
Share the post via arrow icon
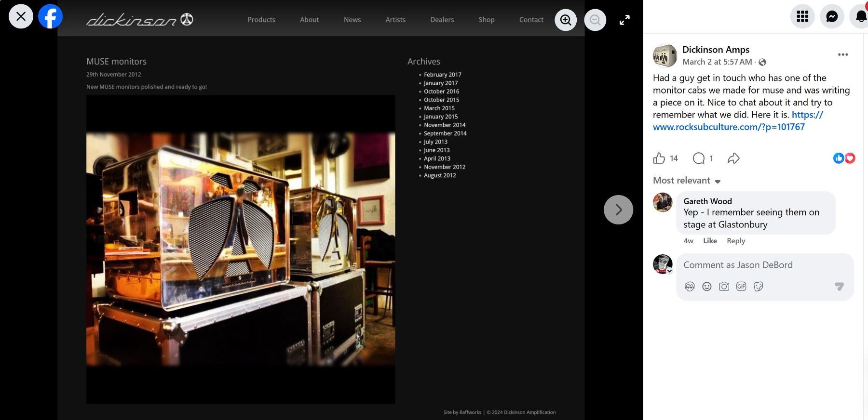tap(733, 158)
